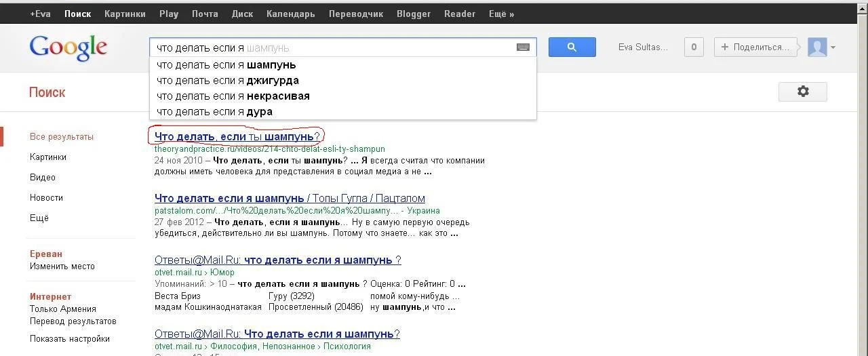Click Перевод результатов option
The image size is (868, 356).
click(x=73, y=321)
